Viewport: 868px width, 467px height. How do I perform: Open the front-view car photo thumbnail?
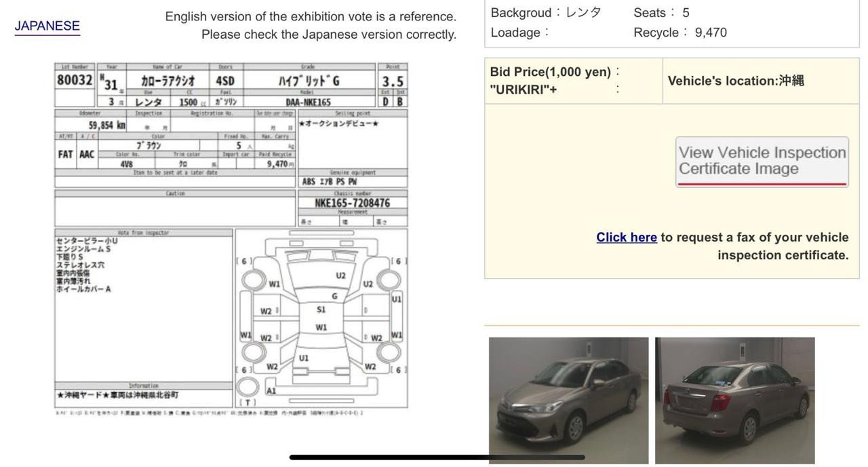click(568, 400)
